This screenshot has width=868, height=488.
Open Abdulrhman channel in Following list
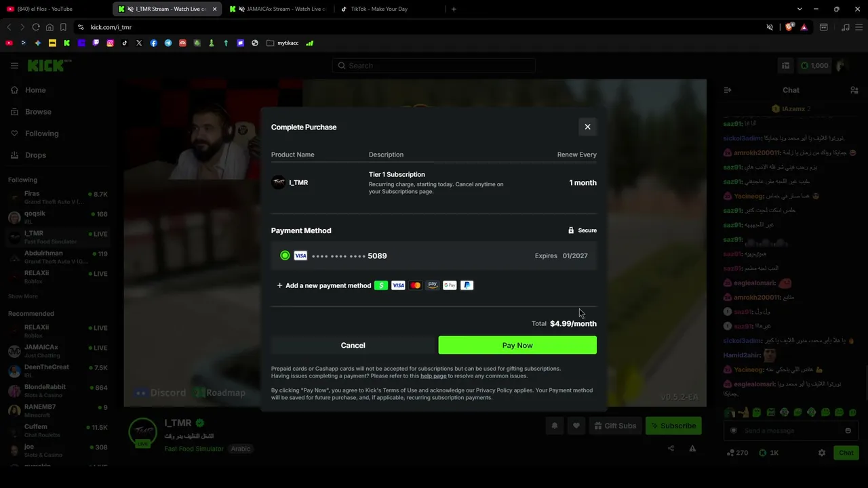click(57, 257)
